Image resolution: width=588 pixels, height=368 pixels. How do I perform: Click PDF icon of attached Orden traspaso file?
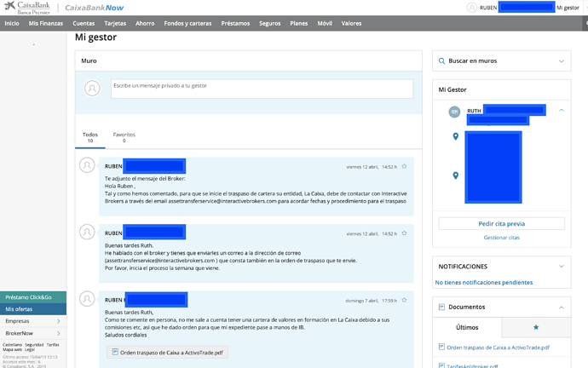tap(115, 353)
